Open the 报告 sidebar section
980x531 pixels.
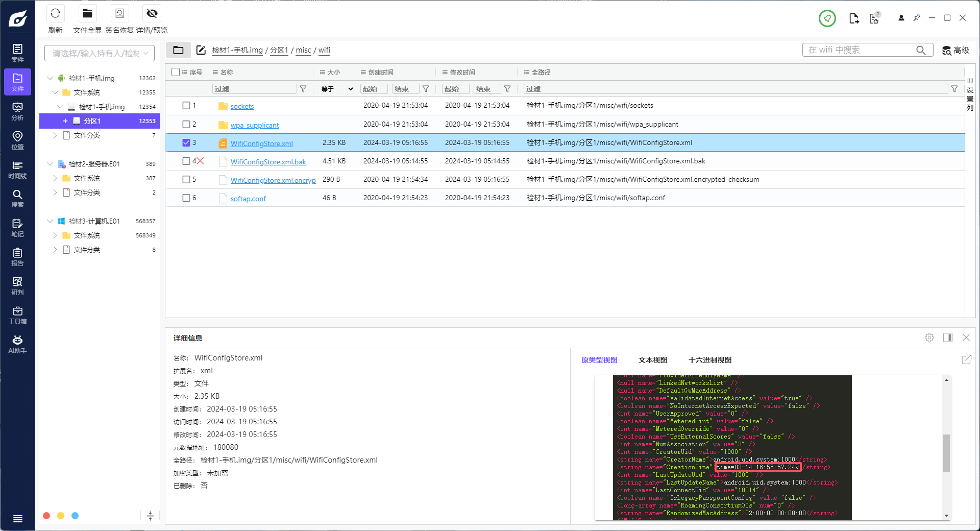pos(17,257)
